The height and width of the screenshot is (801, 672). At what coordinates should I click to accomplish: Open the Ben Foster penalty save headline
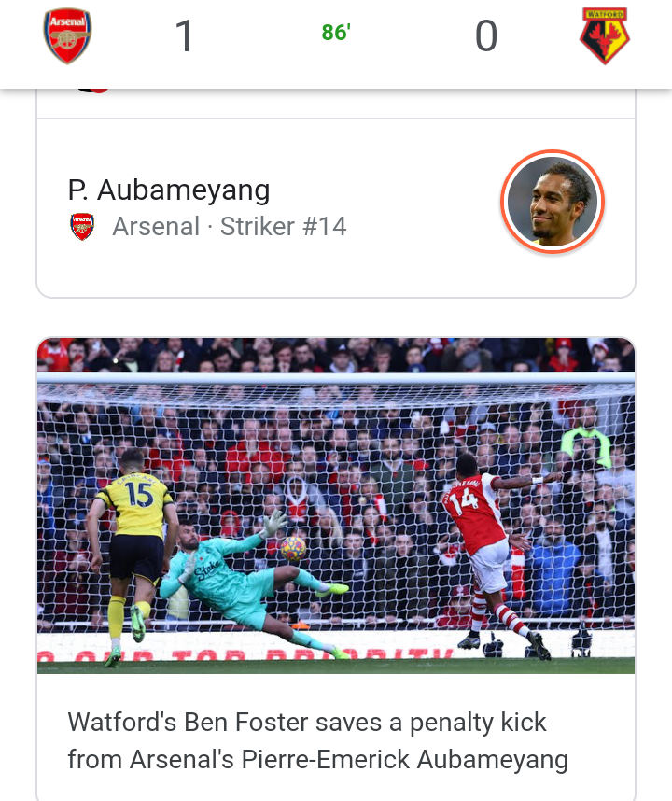pos(317,740)
